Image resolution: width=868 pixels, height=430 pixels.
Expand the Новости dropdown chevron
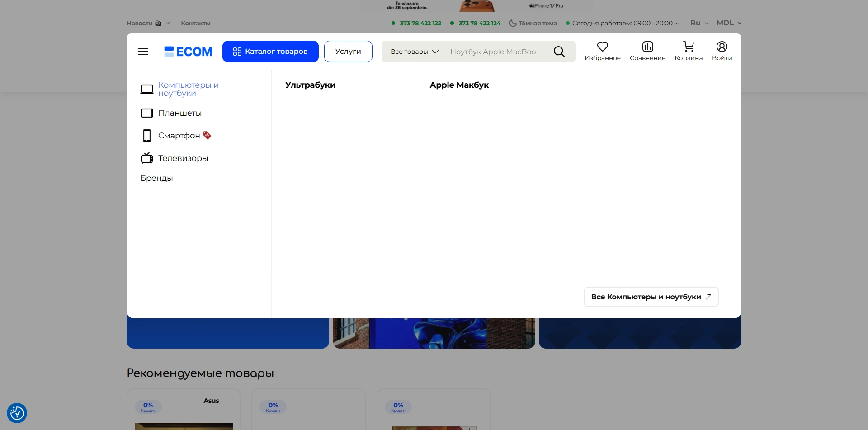coord(168,23)
